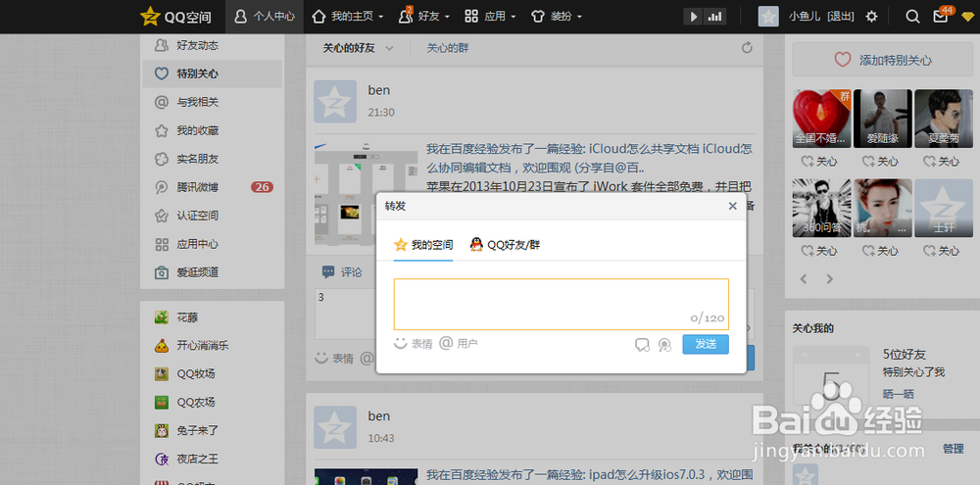This screenshot has height=485, width=980.
Task: Refresh the feed with the reload icon
Action: [x=747, y=48]
